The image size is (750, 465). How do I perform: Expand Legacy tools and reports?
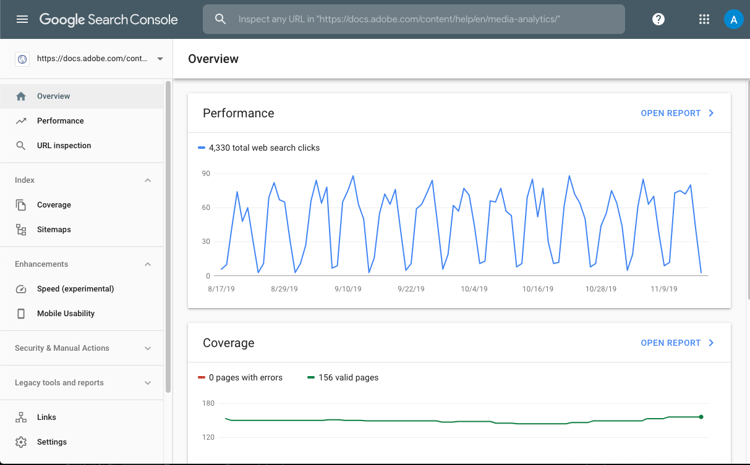pyautogui.click(x=82, y=383)
